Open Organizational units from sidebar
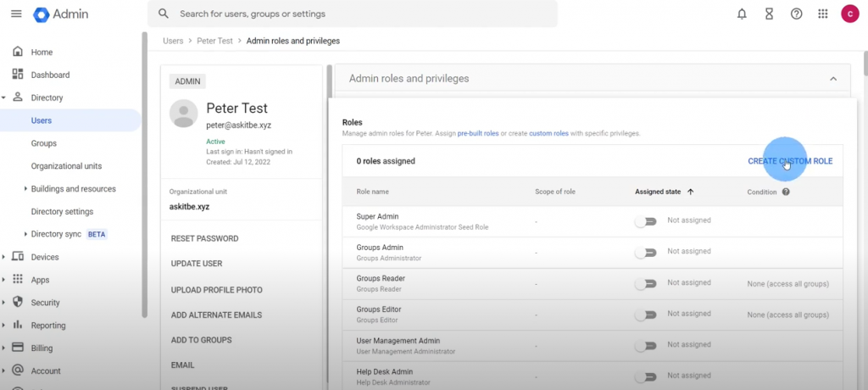The width and height of the screenshot is (868, 390). click(x=66, y=166)
